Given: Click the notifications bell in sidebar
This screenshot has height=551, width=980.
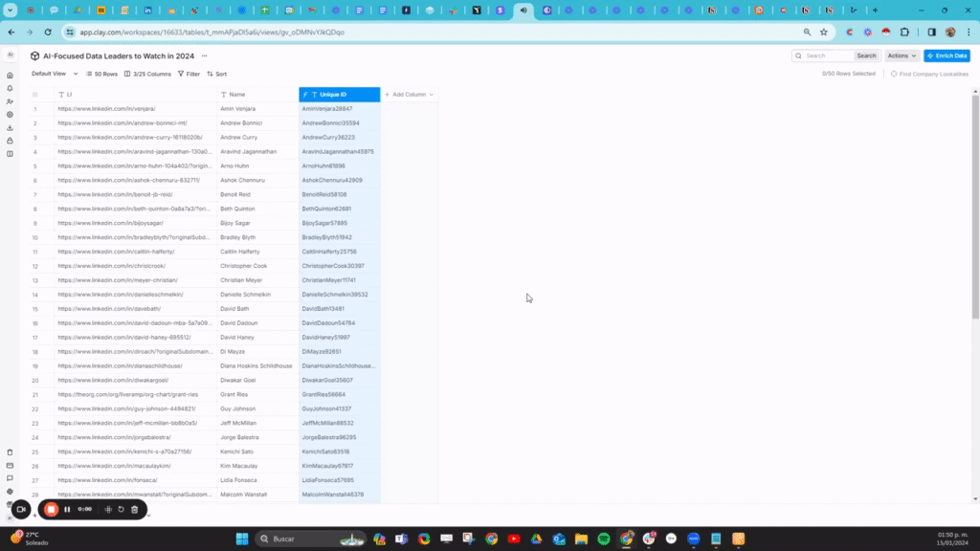Looking at the screenshot, I should tap(10, 88).
